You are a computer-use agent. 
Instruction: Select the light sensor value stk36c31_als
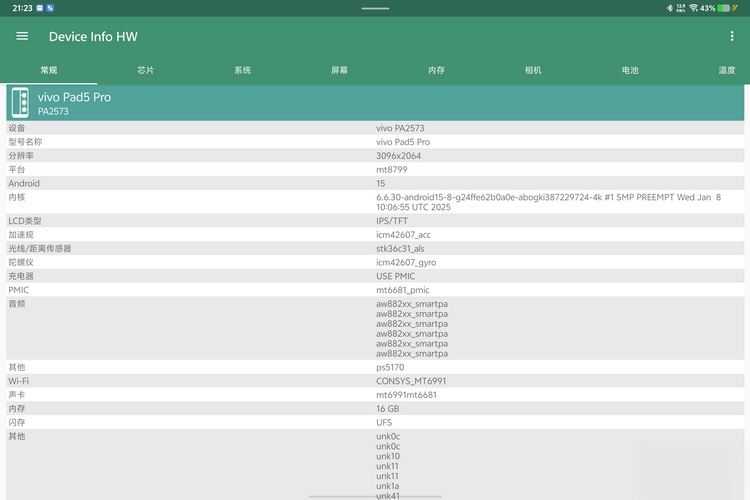tap(400, 249)
